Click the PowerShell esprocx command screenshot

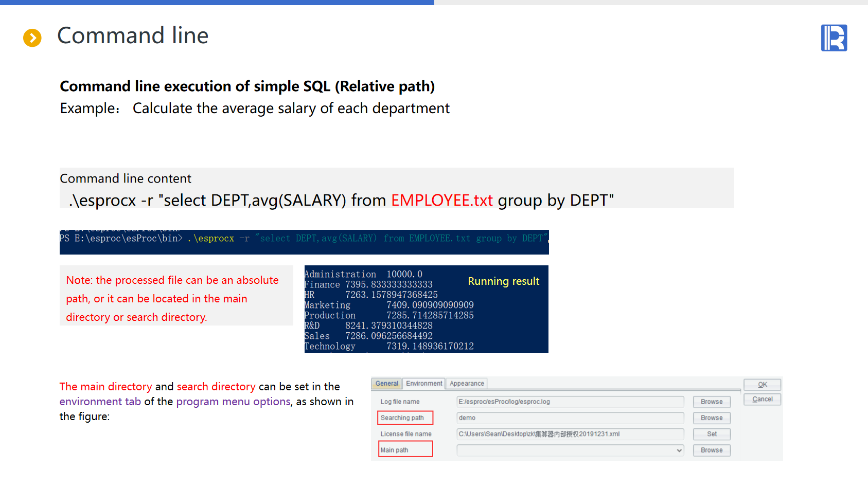pos(304,242)
